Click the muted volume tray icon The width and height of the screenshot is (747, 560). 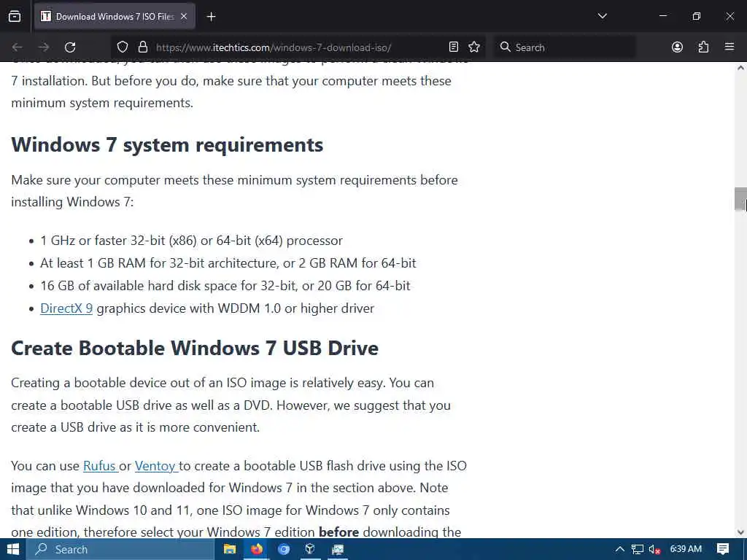[x=654, y=550]
